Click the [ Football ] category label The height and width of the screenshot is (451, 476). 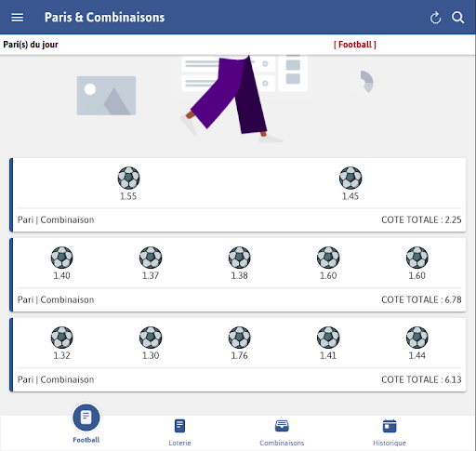(355, 45)
